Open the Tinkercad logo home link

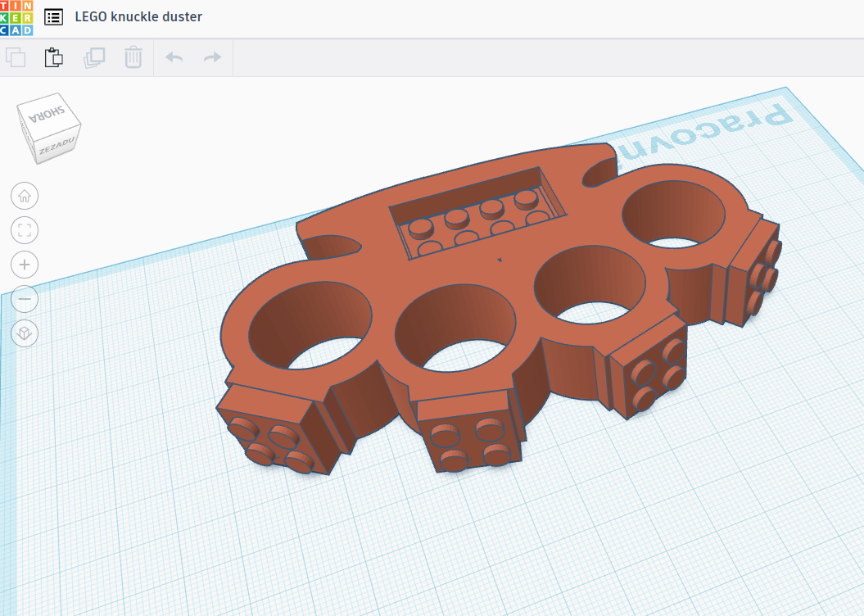coord(16,18)
